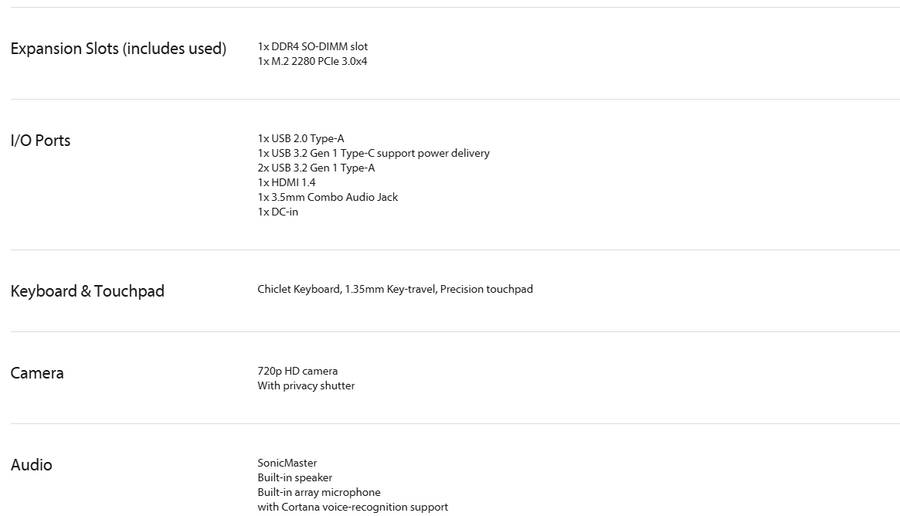The image size is (900, 516).
Task: Click the Keyboard & Touchpad heading
Action: [87, 292]
